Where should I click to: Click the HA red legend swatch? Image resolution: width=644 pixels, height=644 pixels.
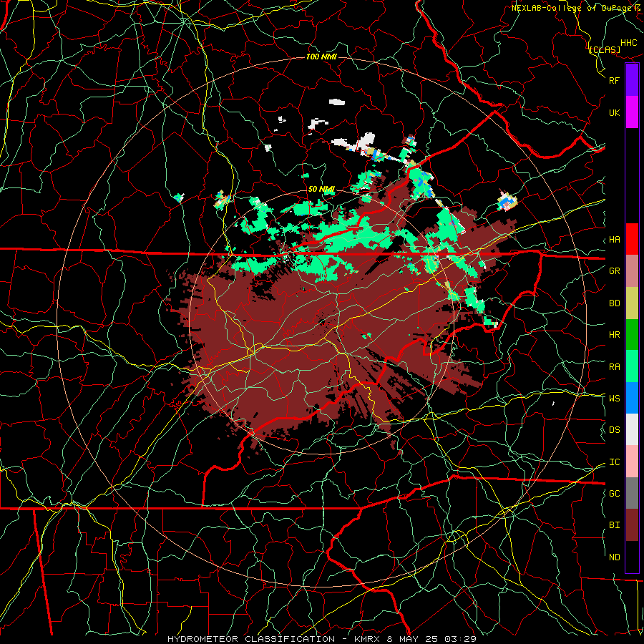[x=632, y=239]
